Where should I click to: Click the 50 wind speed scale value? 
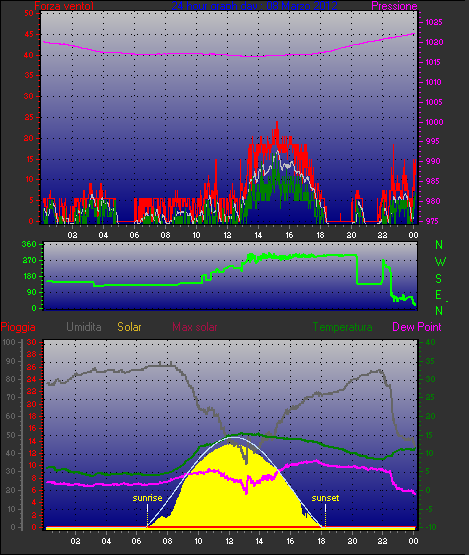tap(29, 13)
